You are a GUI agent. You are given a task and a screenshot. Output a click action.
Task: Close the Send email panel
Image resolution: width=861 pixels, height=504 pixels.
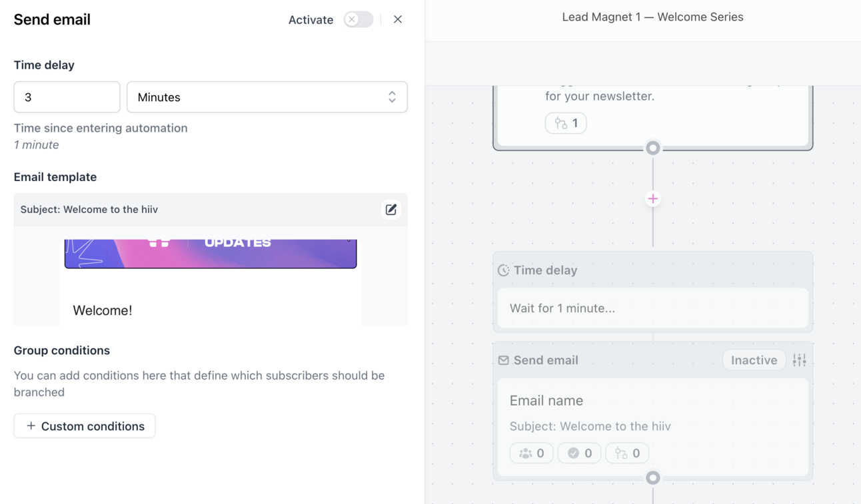(x=398, y=19)
